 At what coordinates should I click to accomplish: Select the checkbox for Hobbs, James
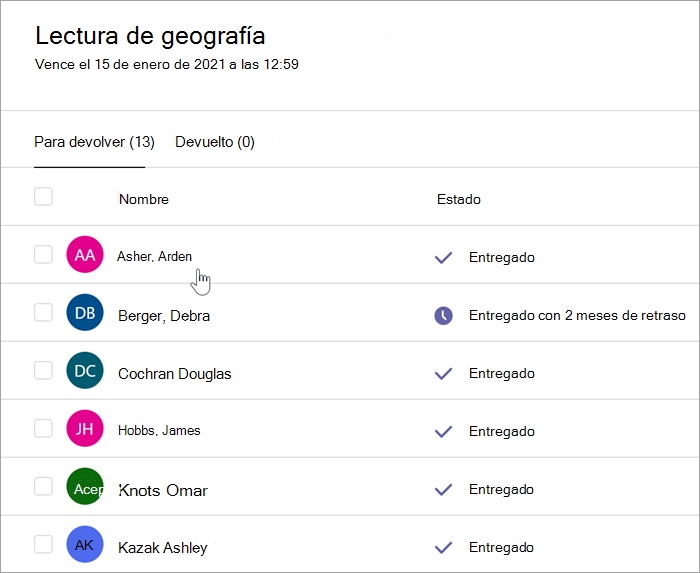43,428
